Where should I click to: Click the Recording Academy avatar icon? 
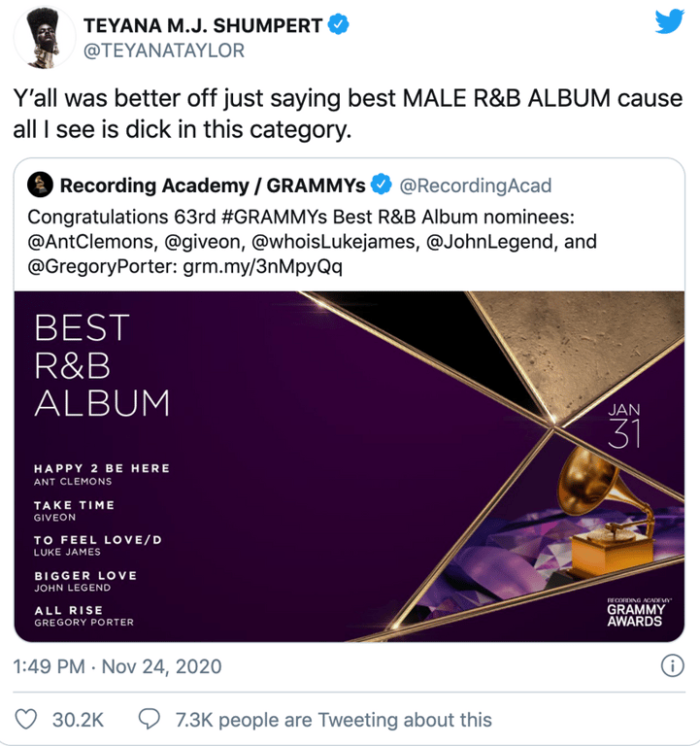[x=40, y=185]
